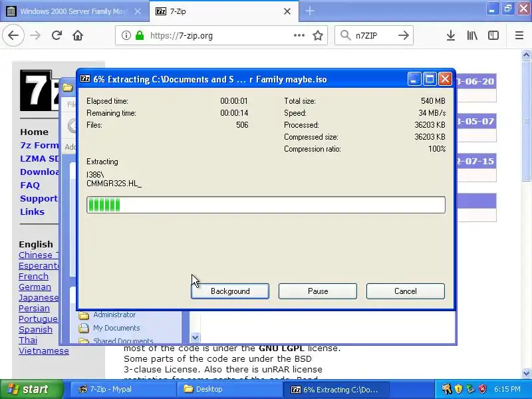Switch site language to German
Image resolution: width=532 pixels, height=399 pixels.
[x=35, y=287]
